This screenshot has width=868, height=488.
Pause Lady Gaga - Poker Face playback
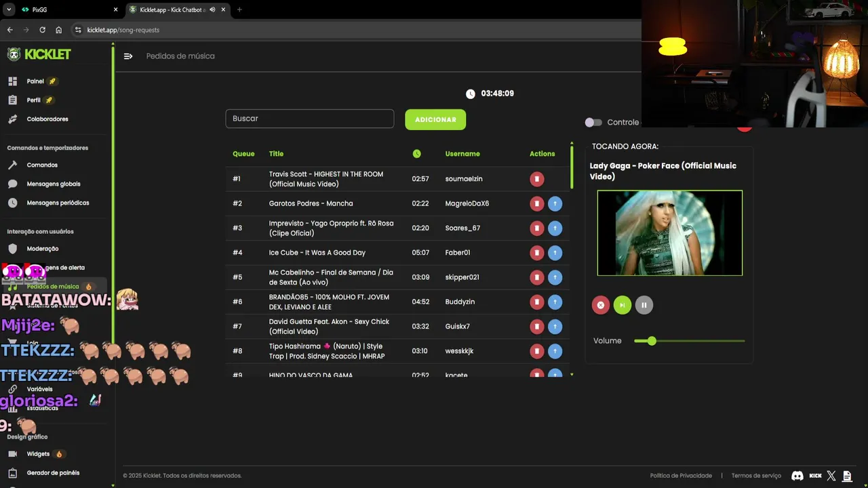point(644,305)
